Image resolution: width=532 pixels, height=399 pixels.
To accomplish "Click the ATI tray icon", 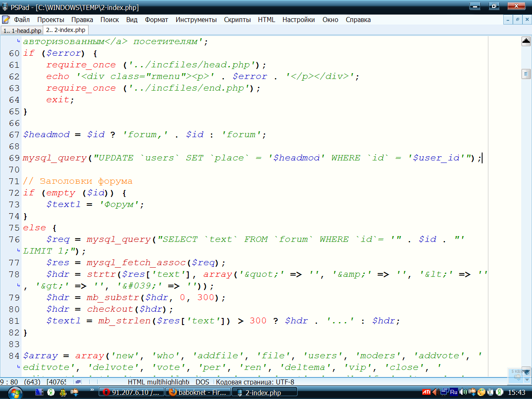I will (426, 392).
